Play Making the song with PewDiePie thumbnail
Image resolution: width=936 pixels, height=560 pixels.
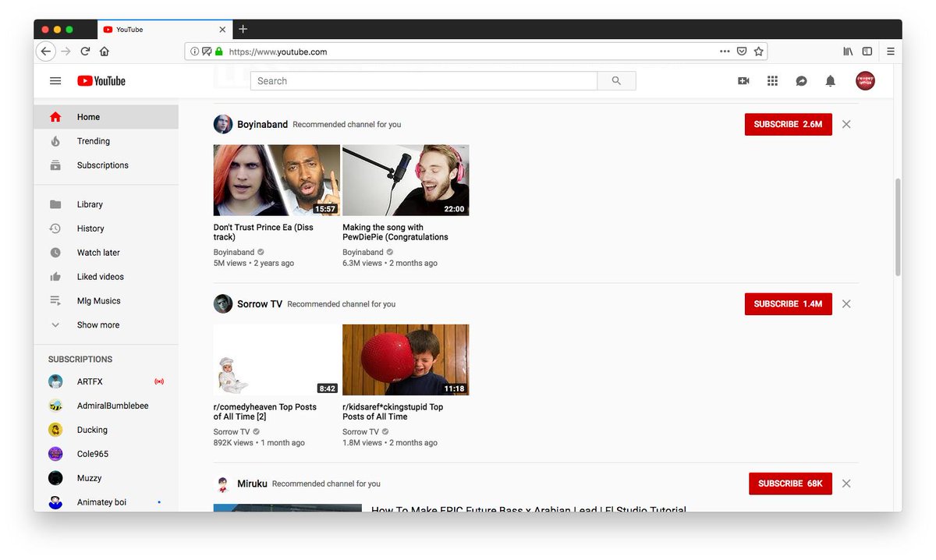coord(406,180)
